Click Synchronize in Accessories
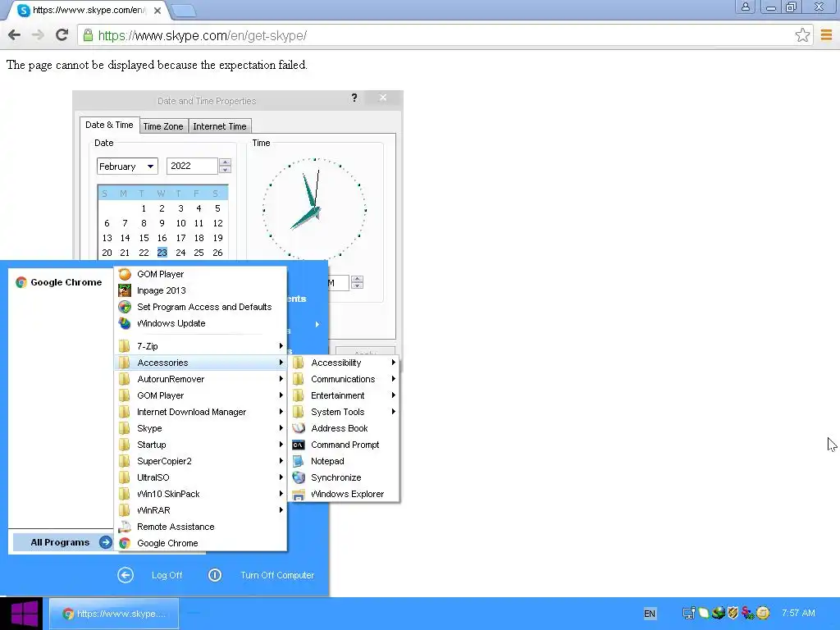The image size is (840, 630). [x=344, y=478]
